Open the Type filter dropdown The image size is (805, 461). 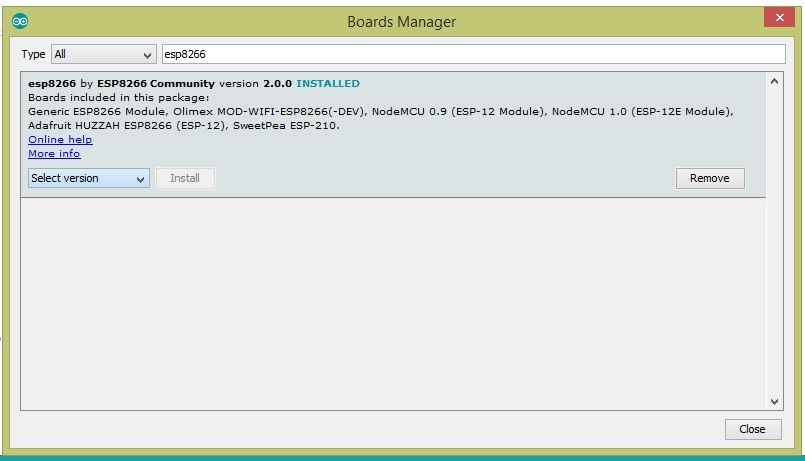pos(104,54)
